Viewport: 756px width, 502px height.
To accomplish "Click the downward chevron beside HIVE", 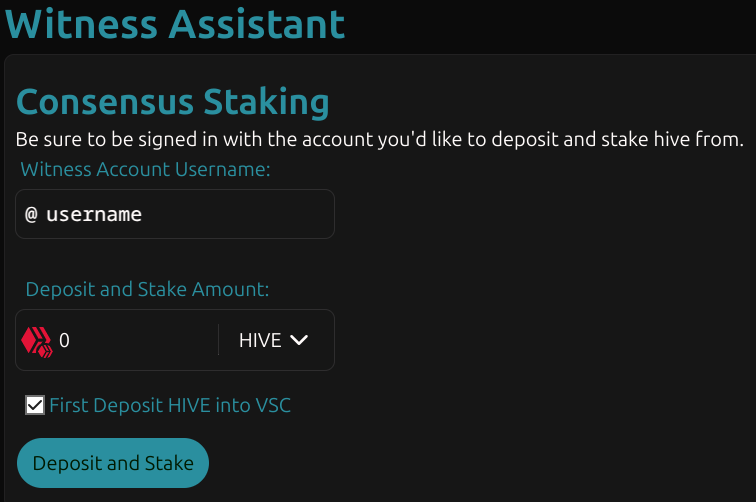I will click(299, 340).
